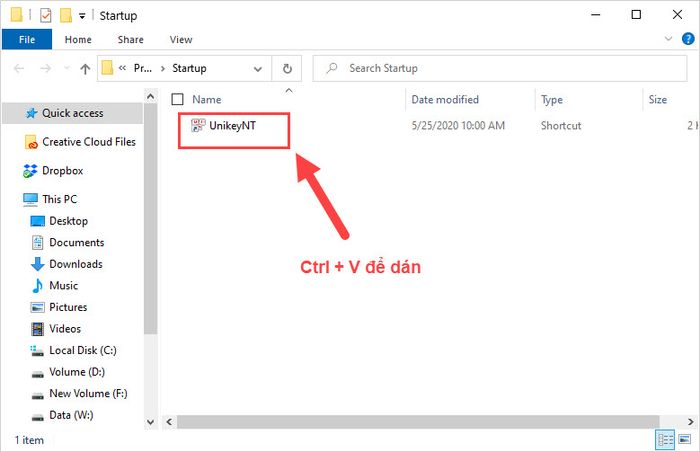Sort by the Size column
This screenshot has height=452, width=700.
coord(658,99)
